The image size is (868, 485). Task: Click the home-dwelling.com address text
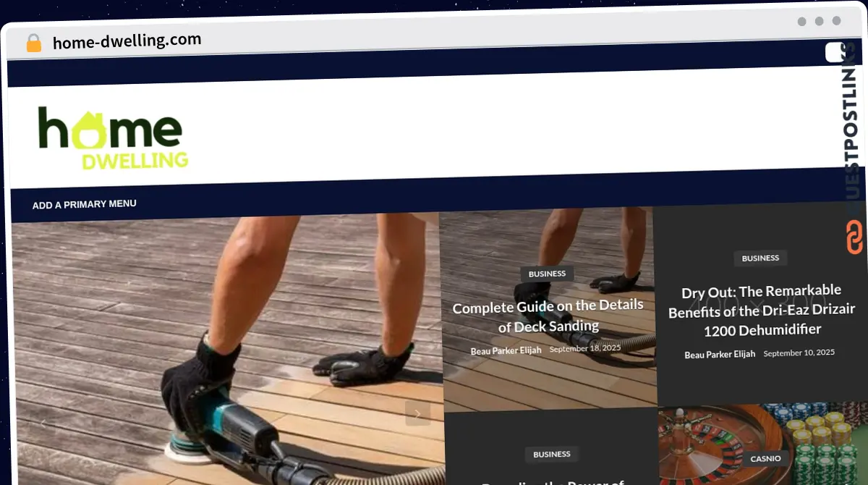click(x=127, y=41)
